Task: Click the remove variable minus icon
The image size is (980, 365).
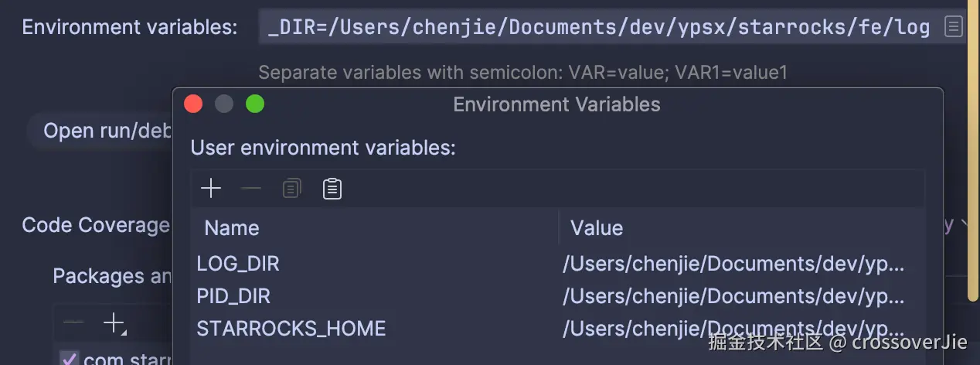Action: click(251, 189)
